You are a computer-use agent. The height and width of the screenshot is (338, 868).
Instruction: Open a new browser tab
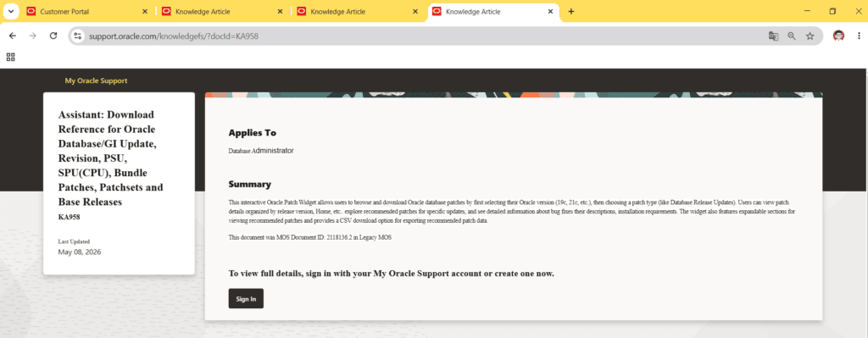571,11
